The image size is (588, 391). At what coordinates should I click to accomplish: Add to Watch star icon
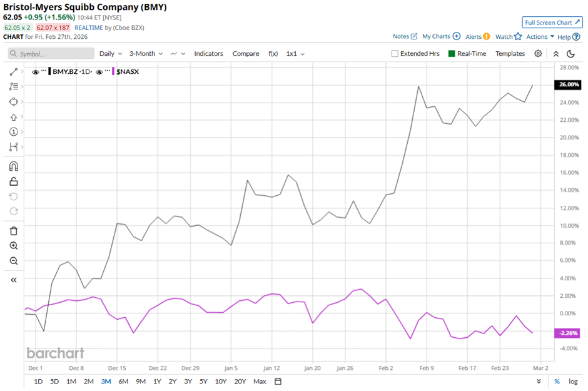(x=518, y=36)
